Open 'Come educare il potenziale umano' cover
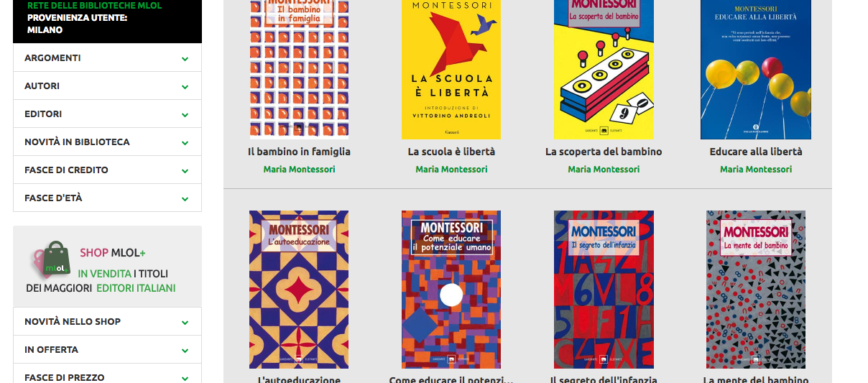 click(x=451, y=290)
